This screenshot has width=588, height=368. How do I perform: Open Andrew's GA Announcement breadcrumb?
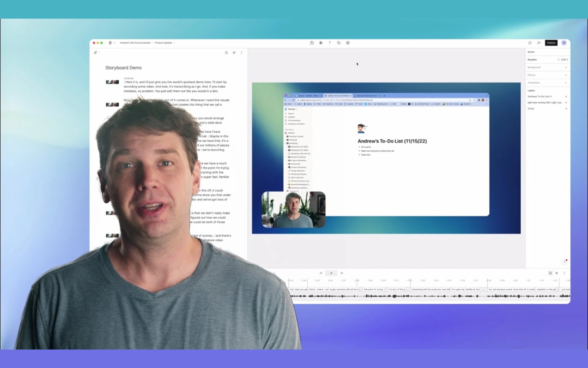[135, 43]
